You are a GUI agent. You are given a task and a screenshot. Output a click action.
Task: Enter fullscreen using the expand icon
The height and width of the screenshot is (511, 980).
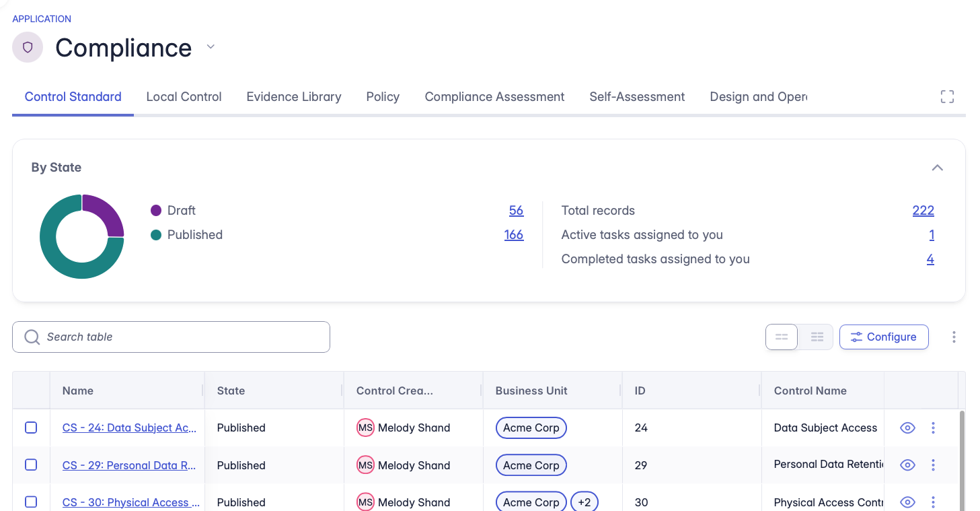[947, 97]
